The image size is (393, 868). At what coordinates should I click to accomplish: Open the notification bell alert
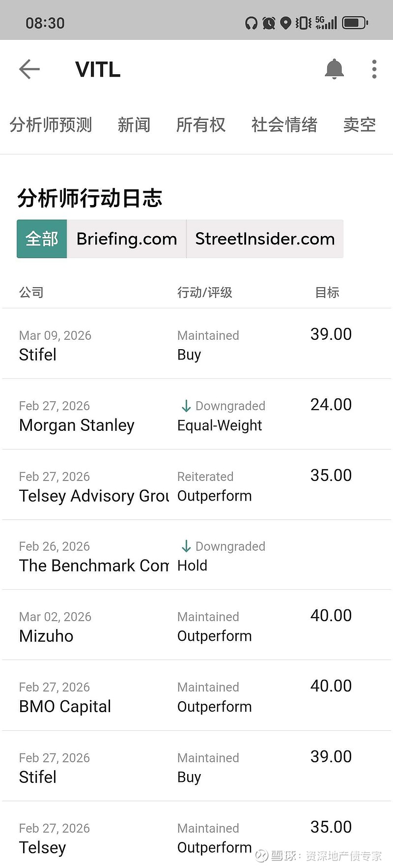[x=334, y=69]
